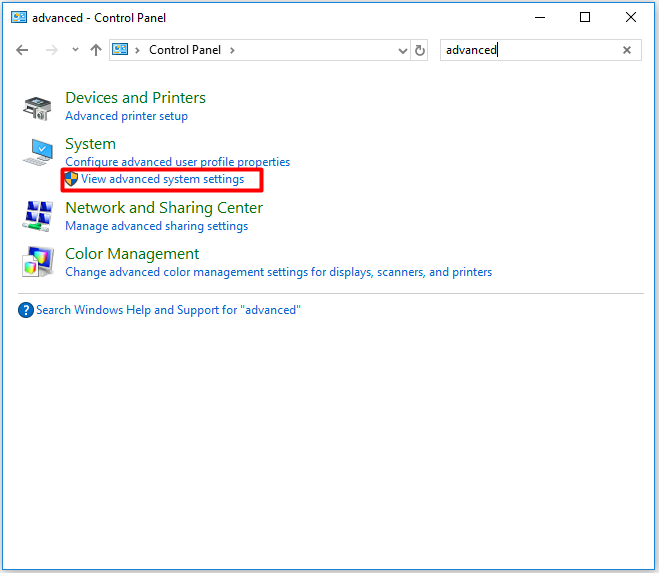
Task: Open Advanced printer setup link
Action: pyautogui.click(x=127, y=116)
